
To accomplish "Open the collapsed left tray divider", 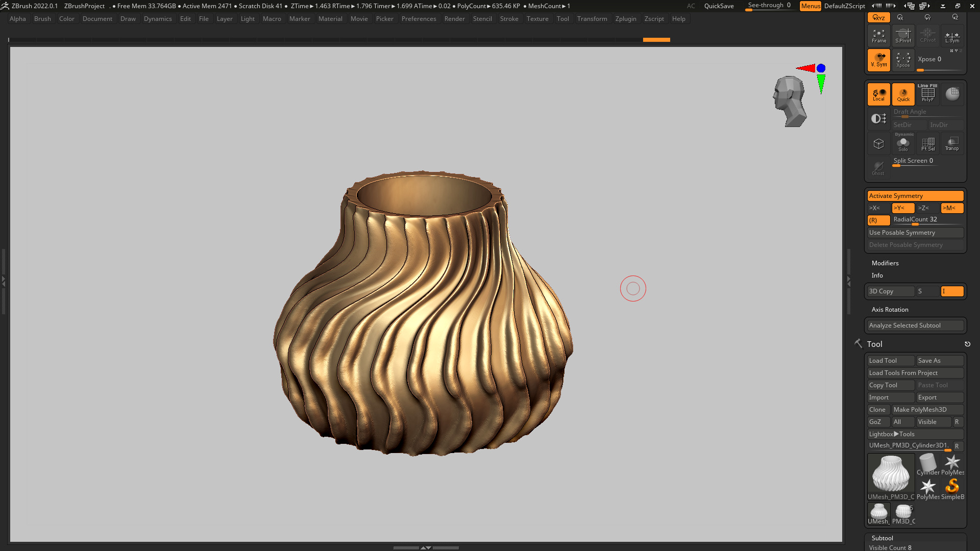I will click(4, 281).
